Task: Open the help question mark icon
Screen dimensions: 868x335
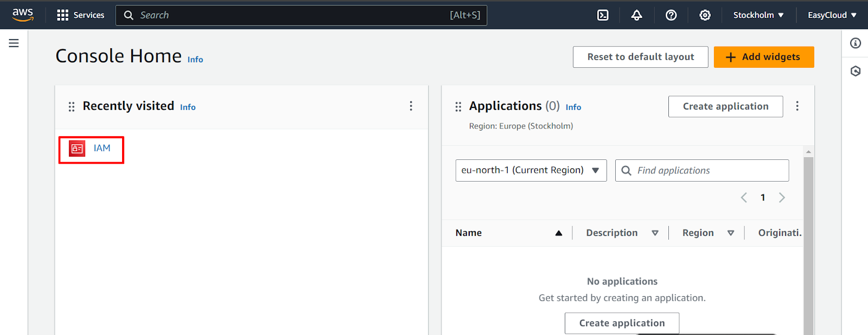Action: click(671, 15)
